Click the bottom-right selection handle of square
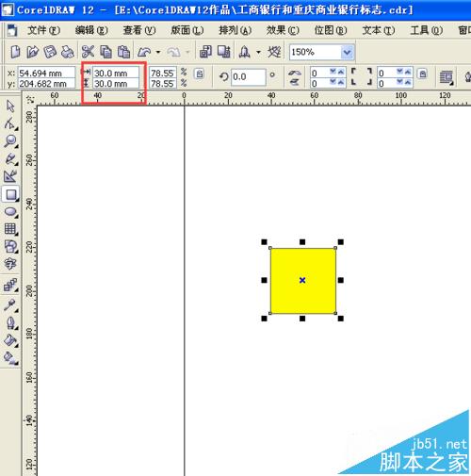The width and height of the screenshot is (471, 476). pos(341,319)
